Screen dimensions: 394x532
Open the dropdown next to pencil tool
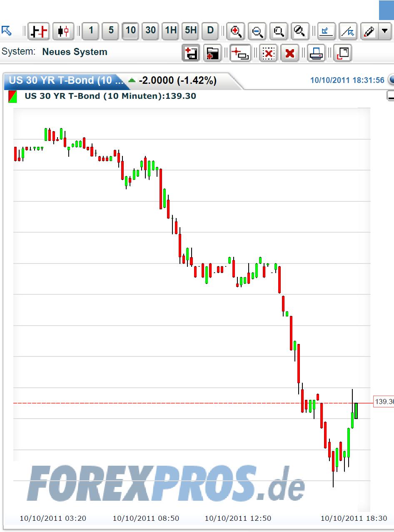pos(385,31)
